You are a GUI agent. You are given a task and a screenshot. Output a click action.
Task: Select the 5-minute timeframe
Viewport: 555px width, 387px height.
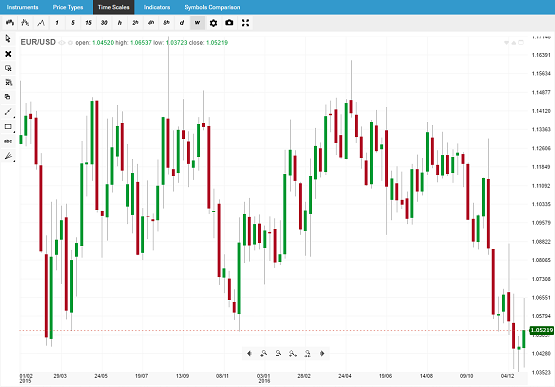tap(73, 23)
